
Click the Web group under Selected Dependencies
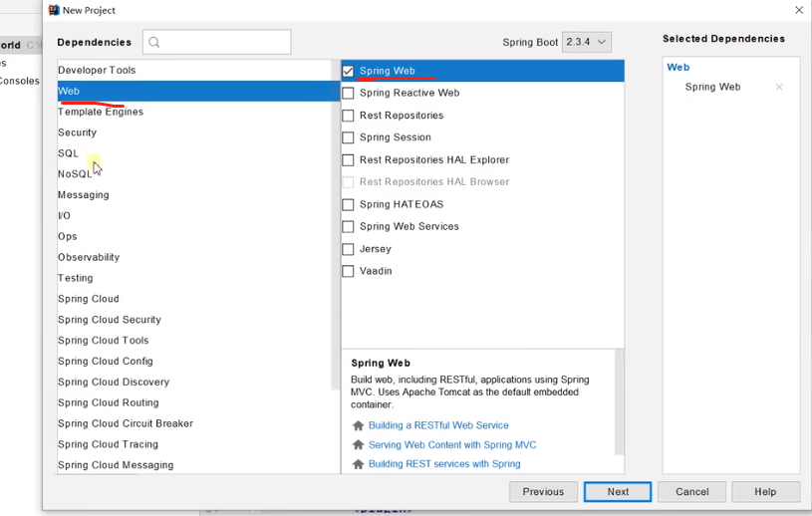(677, 68)
